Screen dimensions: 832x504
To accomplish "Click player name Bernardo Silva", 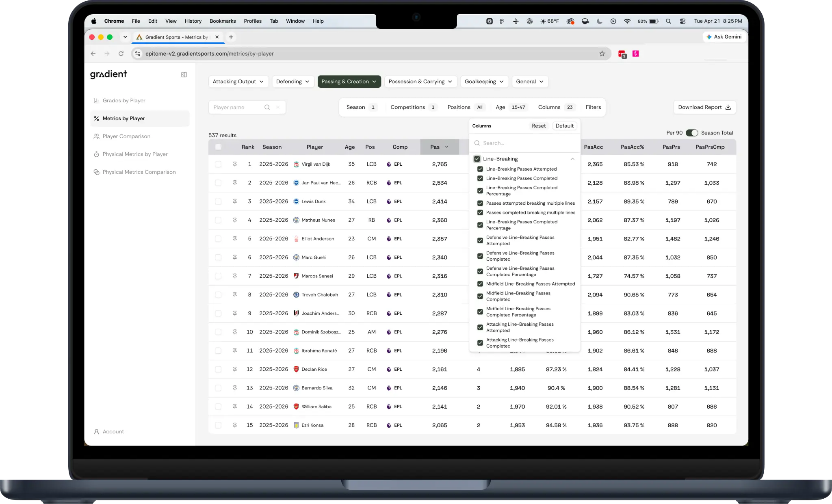I will tap(317, 388).
